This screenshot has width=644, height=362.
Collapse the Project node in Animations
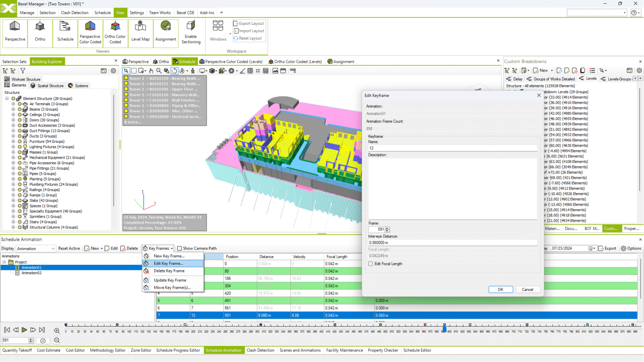click(x=5, y=262)
